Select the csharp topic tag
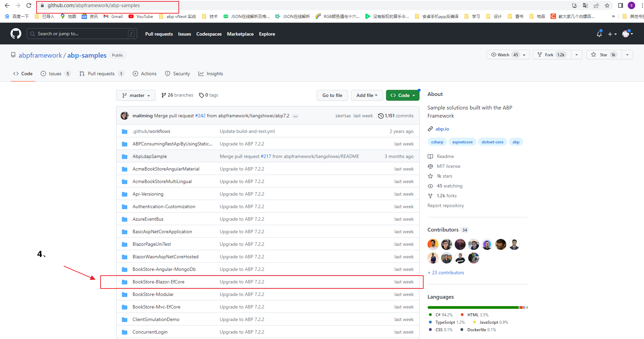 (x=437, y=142)
